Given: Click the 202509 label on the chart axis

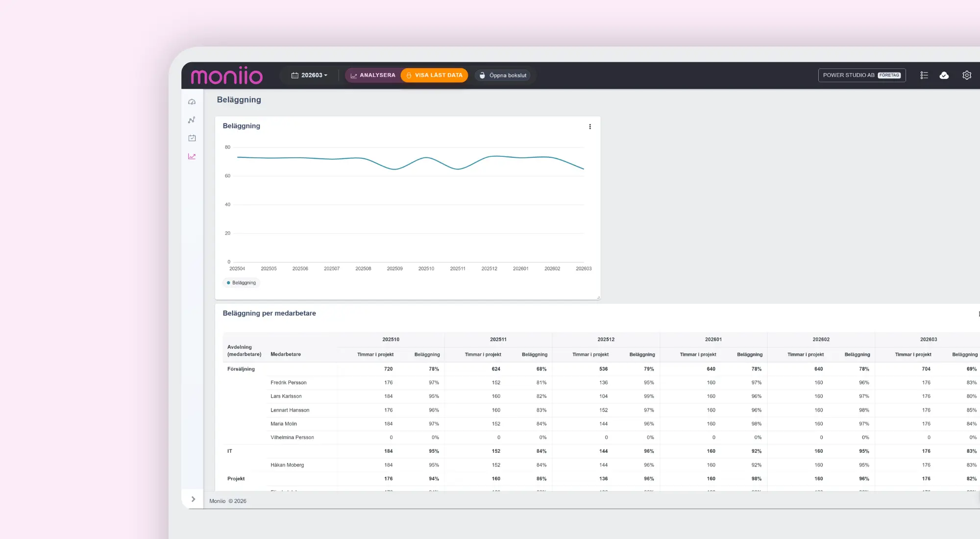Looking at the screenshot, I should (x=395, y=269).
